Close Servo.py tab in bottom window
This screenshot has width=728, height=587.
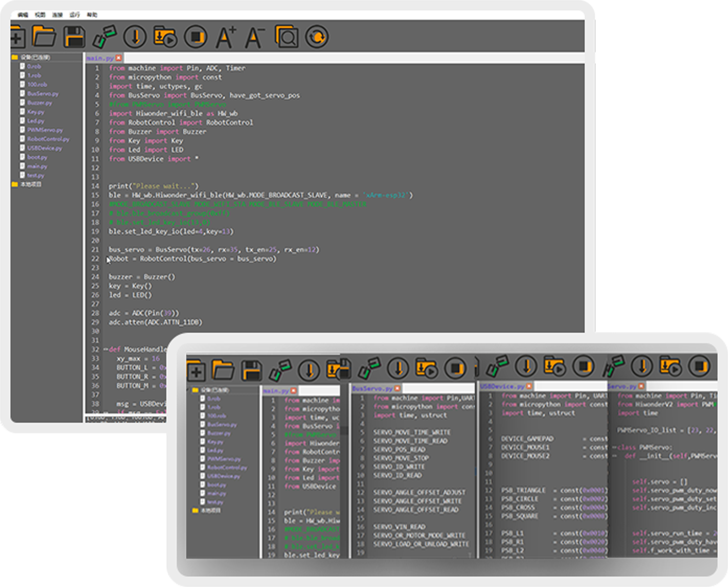[x=642, y=387]
